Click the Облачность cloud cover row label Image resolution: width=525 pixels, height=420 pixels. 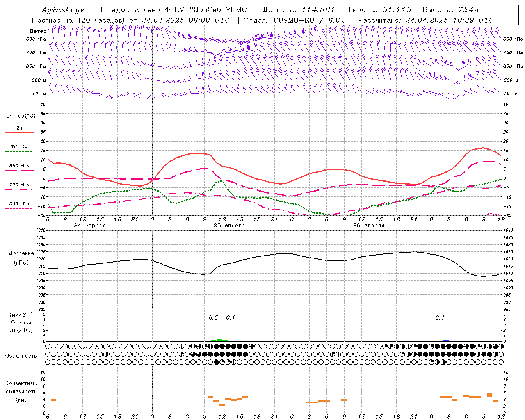click(21, 356)
